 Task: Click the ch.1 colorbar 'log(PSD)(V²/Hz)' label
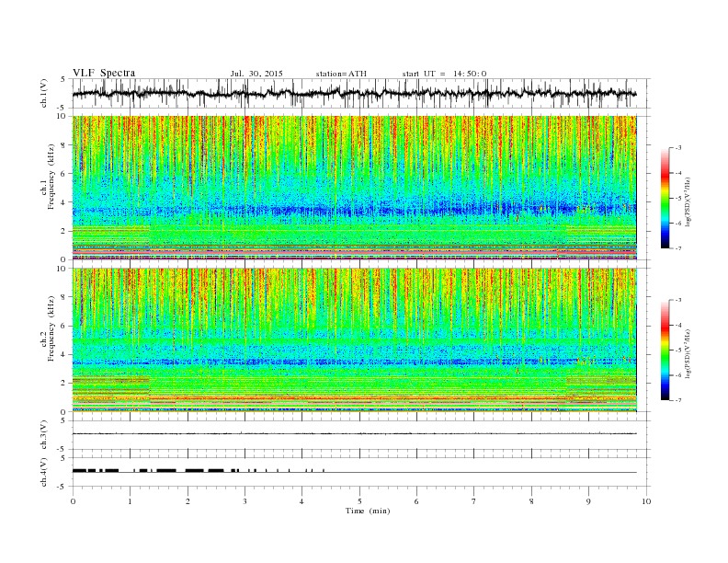(688, 201)
